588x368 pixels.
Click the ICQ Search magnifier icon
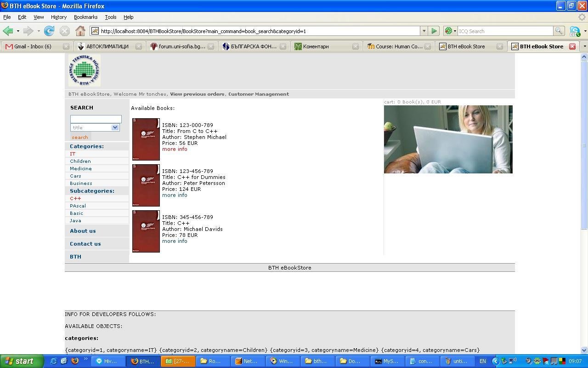pyautogui.click(x=559, y=31)
